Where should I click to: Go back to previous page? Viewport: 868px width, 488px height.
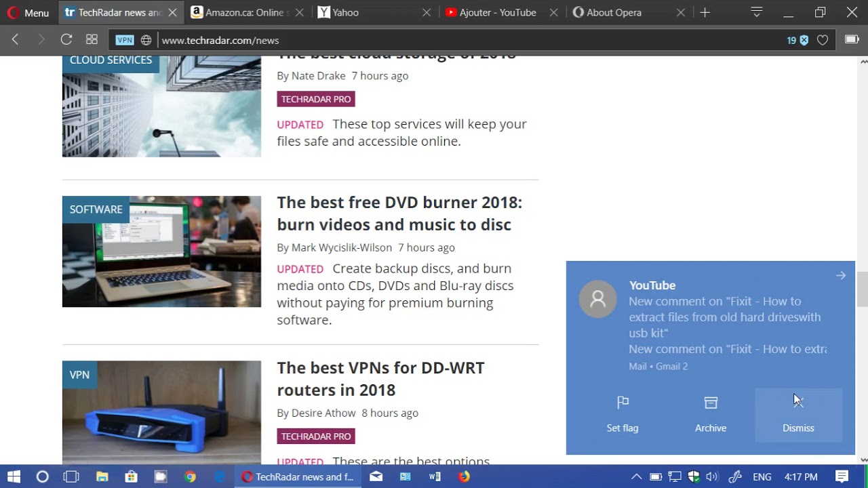tap(15, 40)
